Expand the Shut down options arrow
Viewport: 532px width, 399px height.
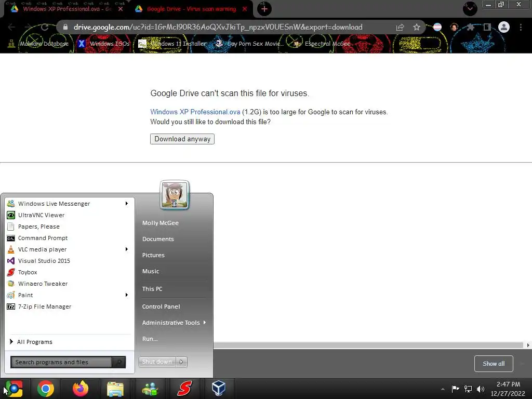[x=181, y=362]
